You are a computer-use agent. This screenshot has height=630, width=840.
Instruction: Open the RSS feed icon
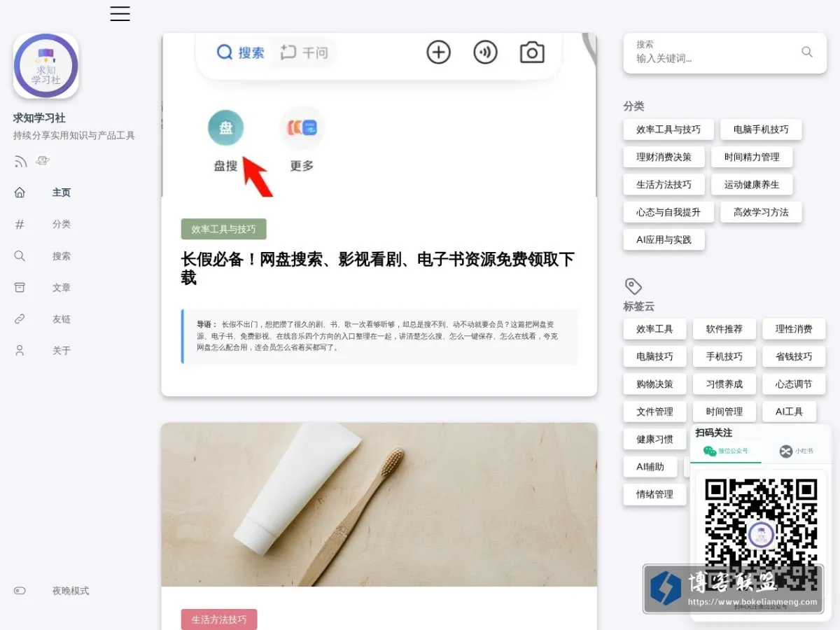[x=20, y=162]
